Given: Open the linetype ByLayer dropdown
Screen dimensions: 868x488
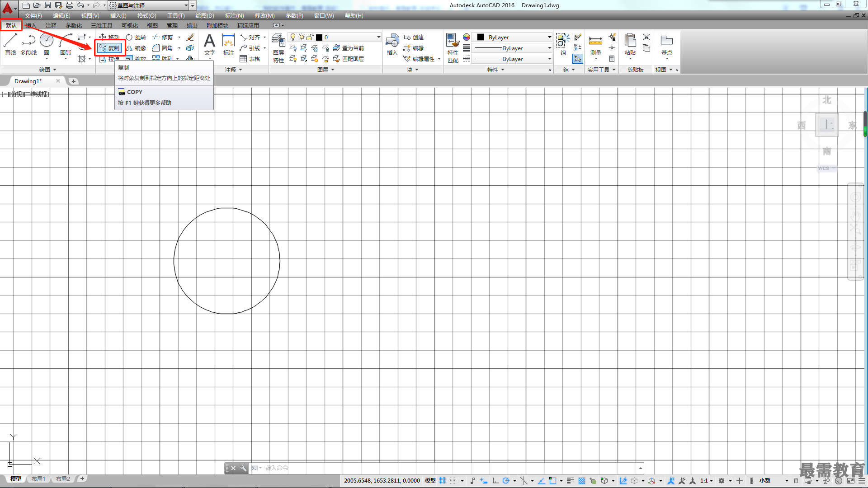Looking at the screenshot, I should (512, 59).
